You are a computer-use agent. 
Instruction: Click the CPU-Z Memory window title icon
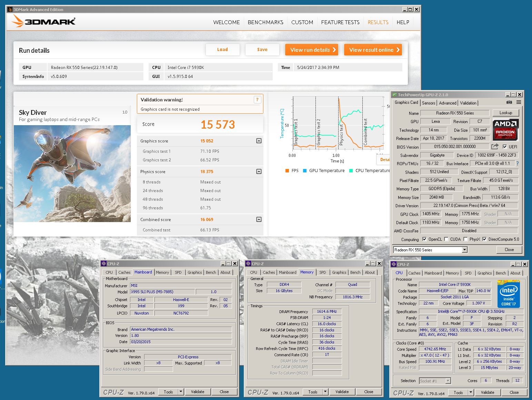248,263
